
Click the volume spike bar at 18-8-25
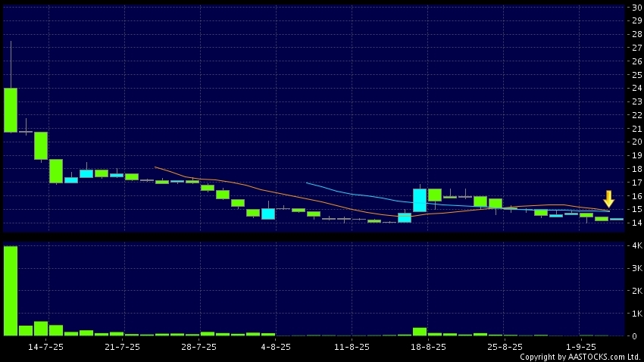pos(419,332)
